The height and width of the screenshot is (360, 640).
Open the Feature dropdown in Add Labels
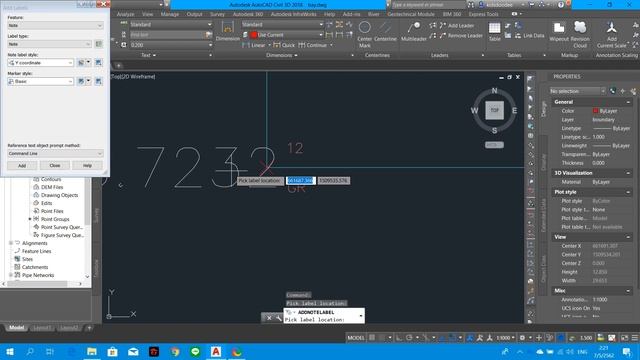click(x=55, y=25)
